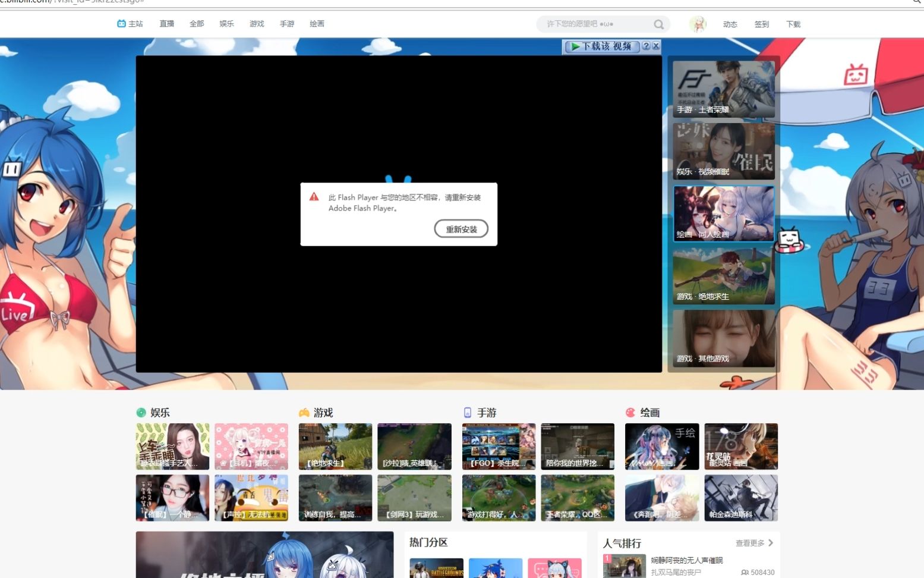Screen dimensions: 924x578
Task: Click the 人气排行 heading
Action: [x=622, y=544]
